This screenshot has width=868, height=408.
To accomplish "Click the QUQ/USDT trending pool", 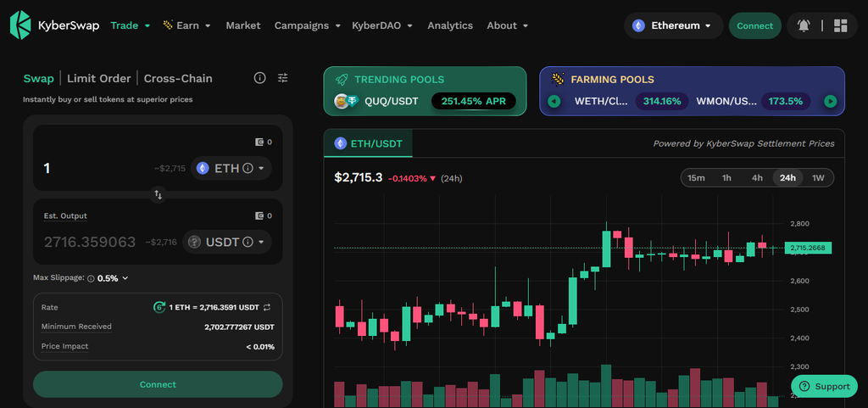I will tap(392, 101).
